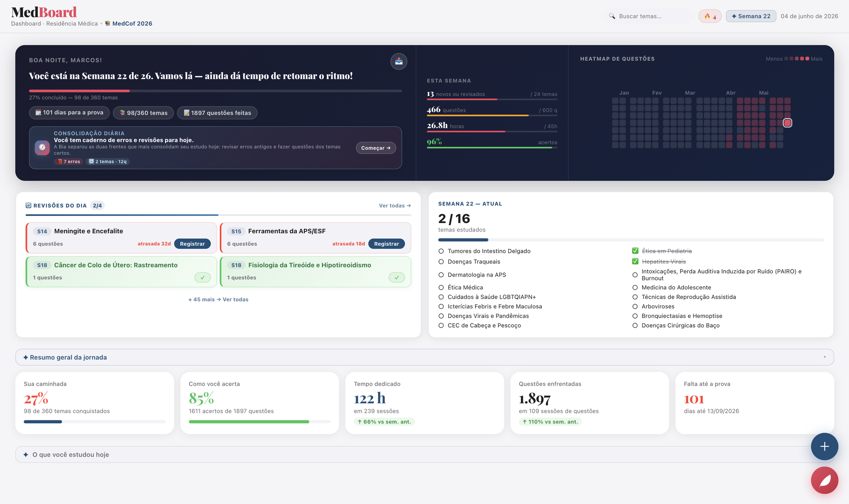
Task: Click the checkmark on Câncer de Colo de Útero
Action: pos(202,277)
